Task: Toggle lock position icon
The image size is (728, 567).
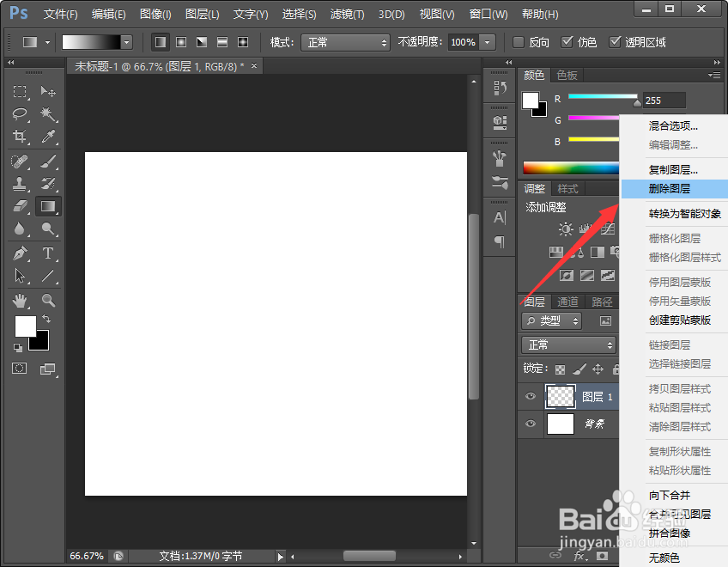Action: click(x=598, y=369)
